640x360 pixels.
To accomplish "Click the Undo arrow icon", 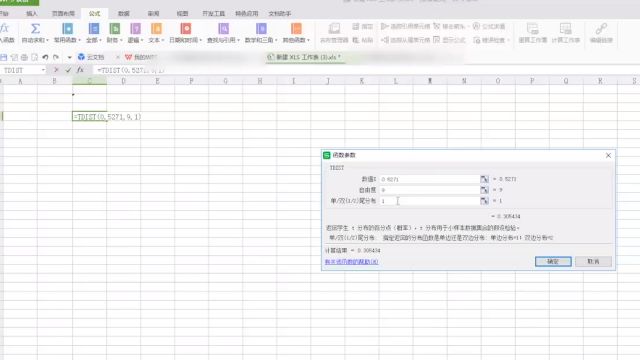I will click(45, 57).
